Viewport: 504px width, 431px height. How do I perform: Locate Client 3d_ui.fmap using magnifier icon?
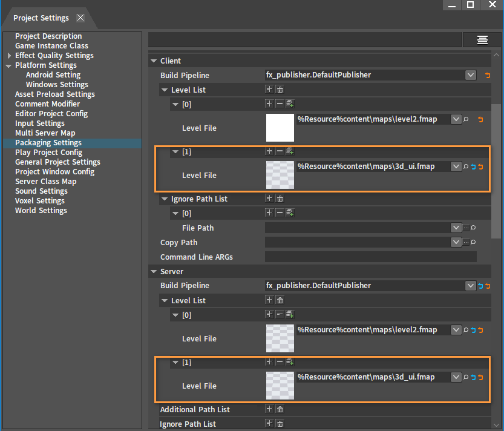466,166
